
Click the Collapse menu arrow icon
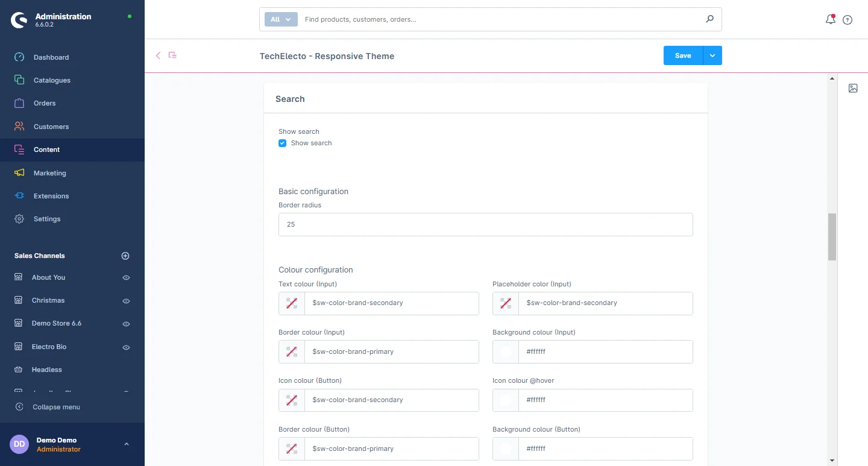coord(19,407)
